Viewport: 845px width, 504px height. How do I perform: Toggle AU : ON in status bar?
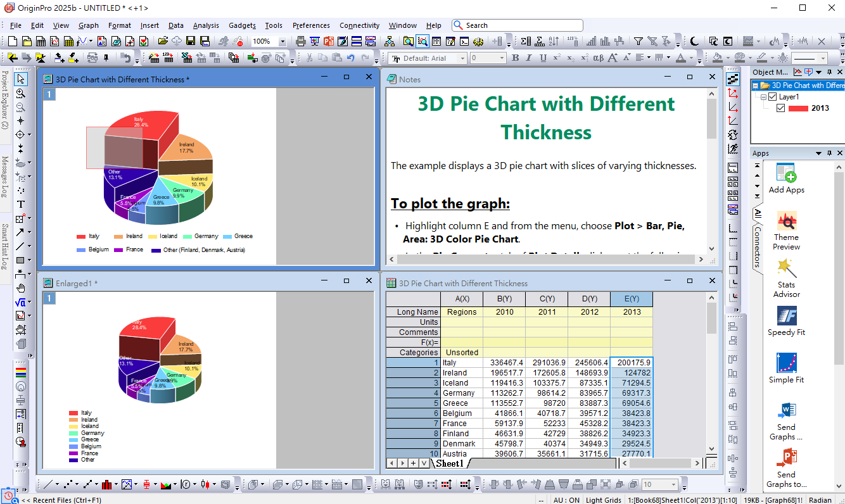566,500
